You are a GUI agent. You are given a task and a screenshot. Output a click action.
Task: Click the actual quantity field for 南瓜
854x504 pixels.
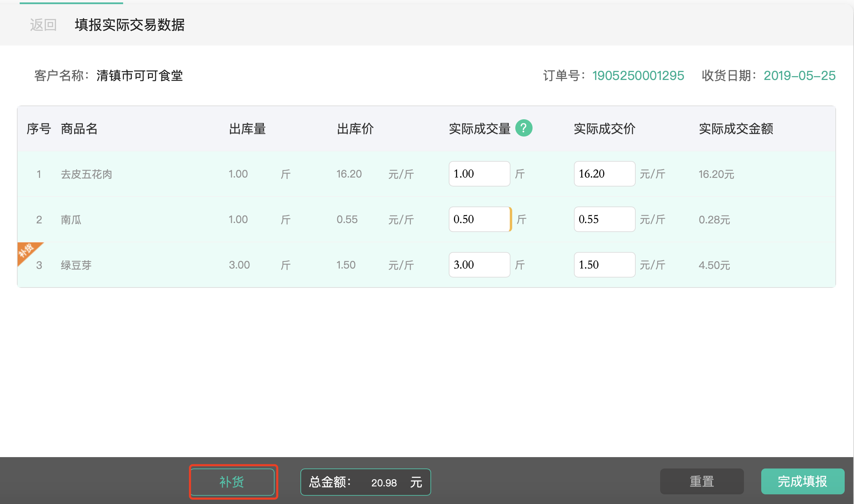point(479,219)
